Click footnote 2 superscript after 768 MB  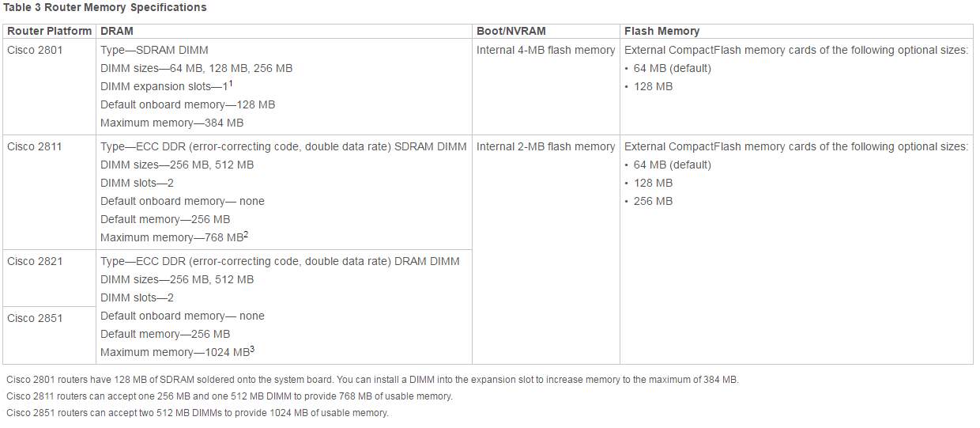point(246,234)
